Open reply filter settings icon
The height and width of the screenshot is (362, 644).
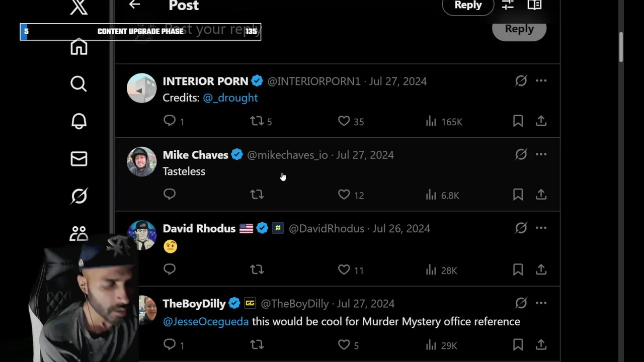coord(508,5)
